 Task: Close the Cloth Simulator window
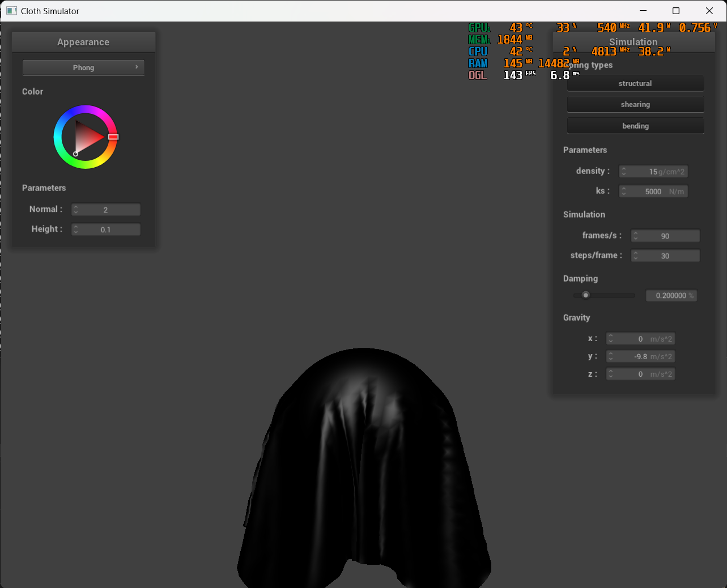[709, 11]
